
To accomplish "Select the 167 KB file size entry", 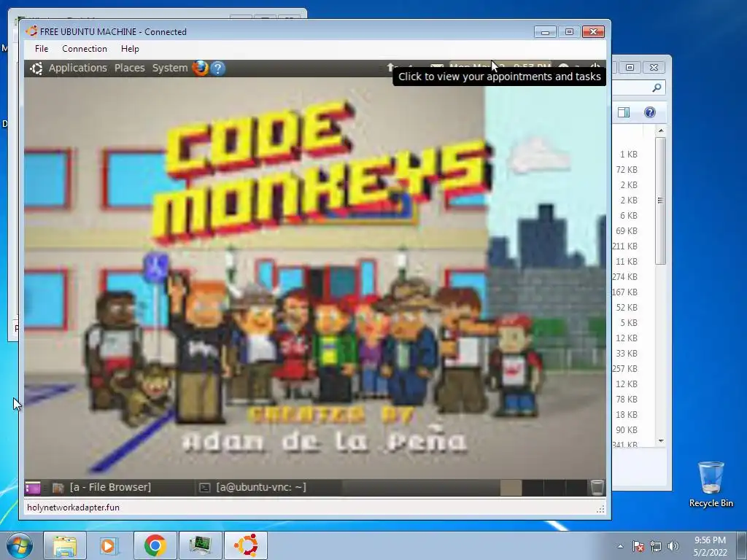I will [x=625, y=292].
